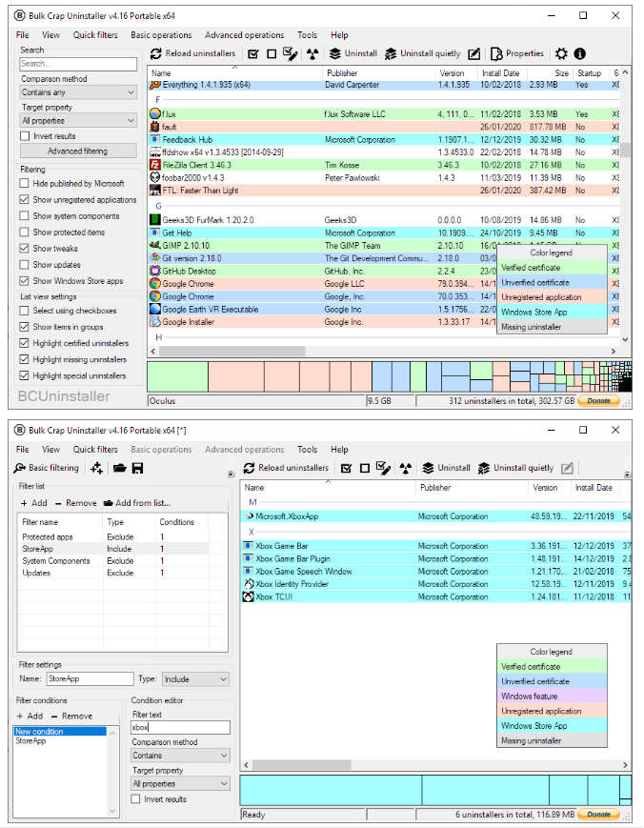This screenshot has width=644, height=828.
Task: Click Advanced filtering button
Action: click(x=78, y=151)
